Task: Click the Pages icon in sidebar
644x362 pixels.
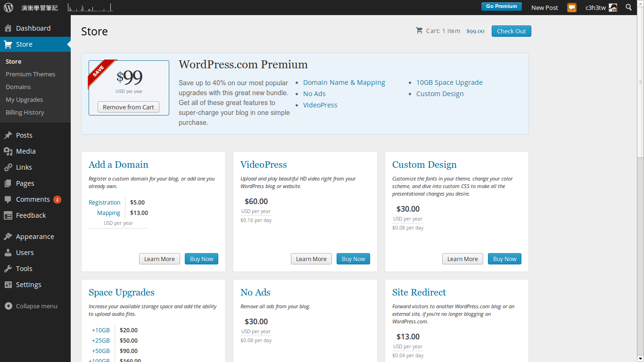Action: [8, 183]
